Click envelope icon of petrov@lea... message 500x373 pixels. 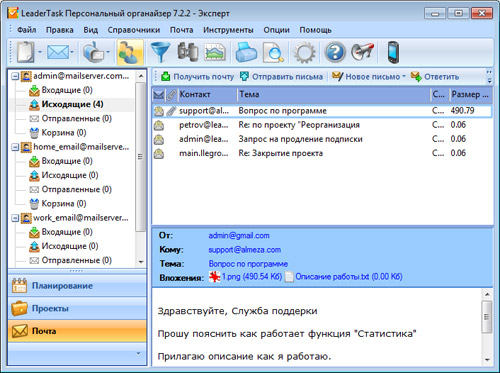click(159, 125)
